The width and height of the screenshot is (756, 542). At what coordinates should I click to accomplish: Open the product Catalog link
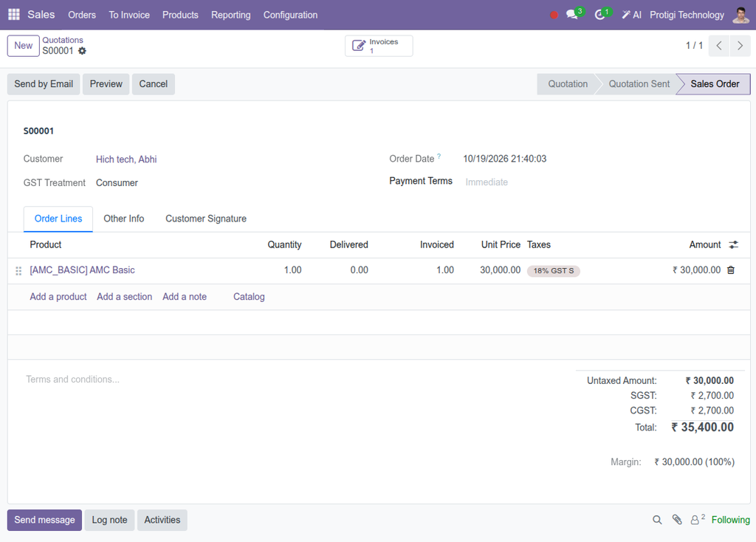coord(249,297)
